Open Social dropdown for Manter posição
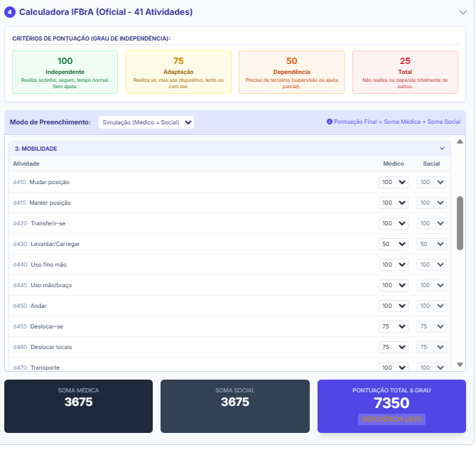Image resolution: width=476 pixels, height=450 pixels. click(x=431, y=203)
